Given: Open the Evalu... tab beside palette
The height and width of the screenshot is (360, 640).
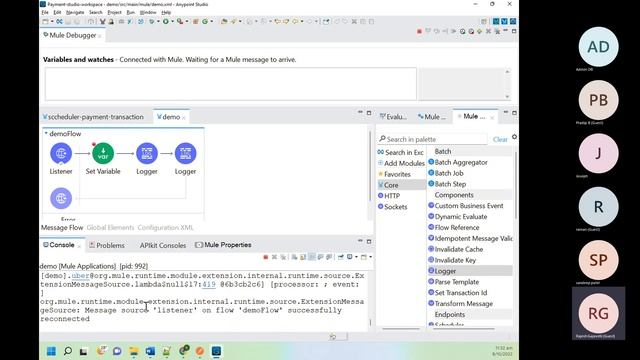Looking at the screenshot, I should click(393, 117).
